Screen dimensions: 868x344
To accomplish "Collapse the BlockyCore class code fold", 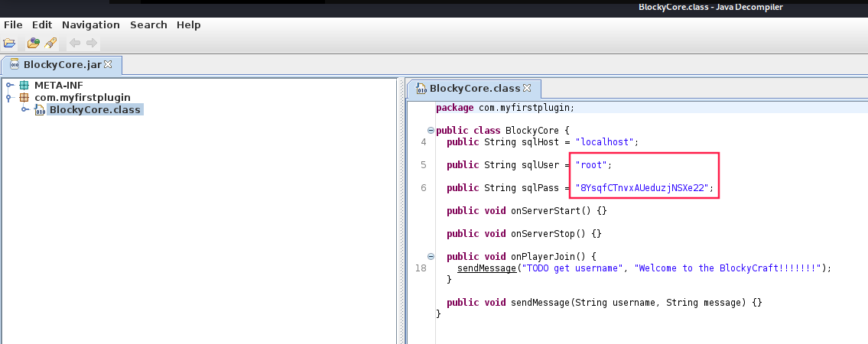I will click(x=431, y=130).
